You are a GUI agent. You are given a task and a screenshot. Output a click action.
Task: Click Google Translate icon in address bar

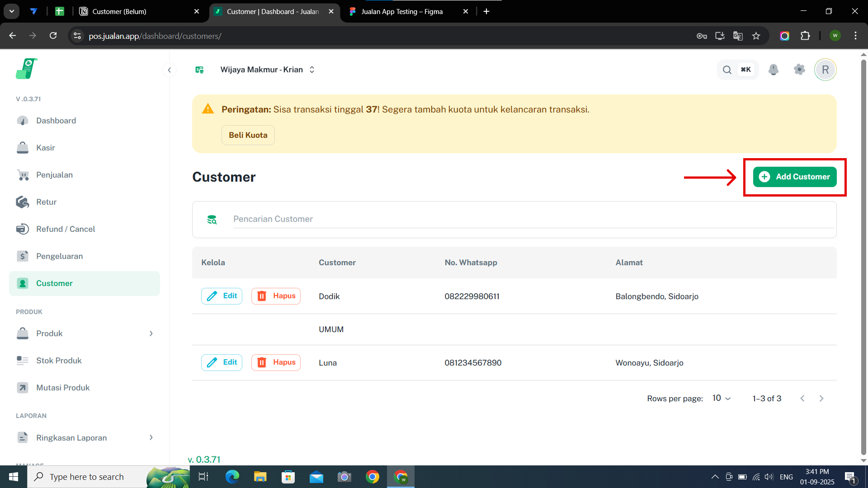(x=738, y=36)
